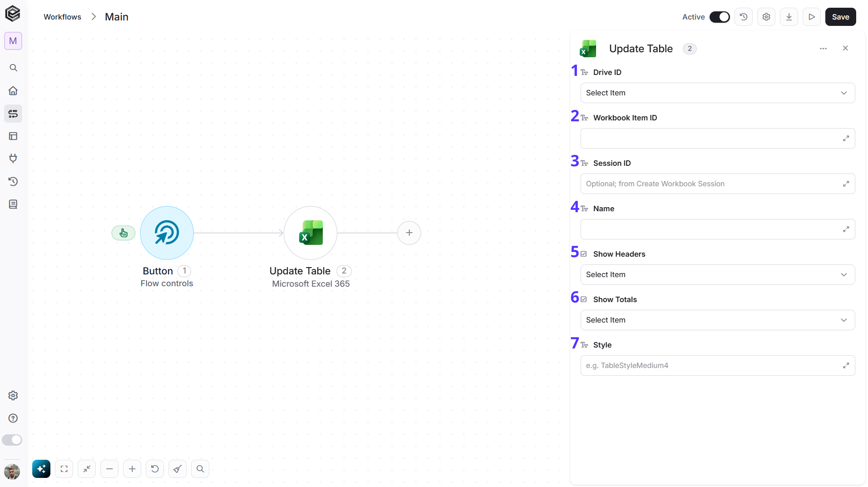
Task: Click the fit-to-screen canvas icon
Action: 64,469
